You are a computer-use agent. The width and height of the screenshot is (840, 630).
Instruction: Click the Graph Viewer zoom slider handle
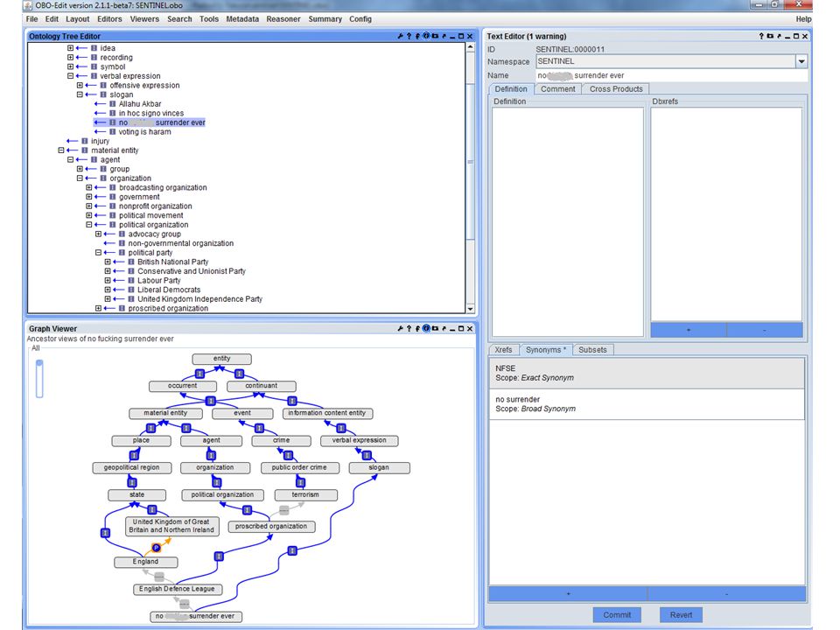pyautogui.click(x=39, y=363)
